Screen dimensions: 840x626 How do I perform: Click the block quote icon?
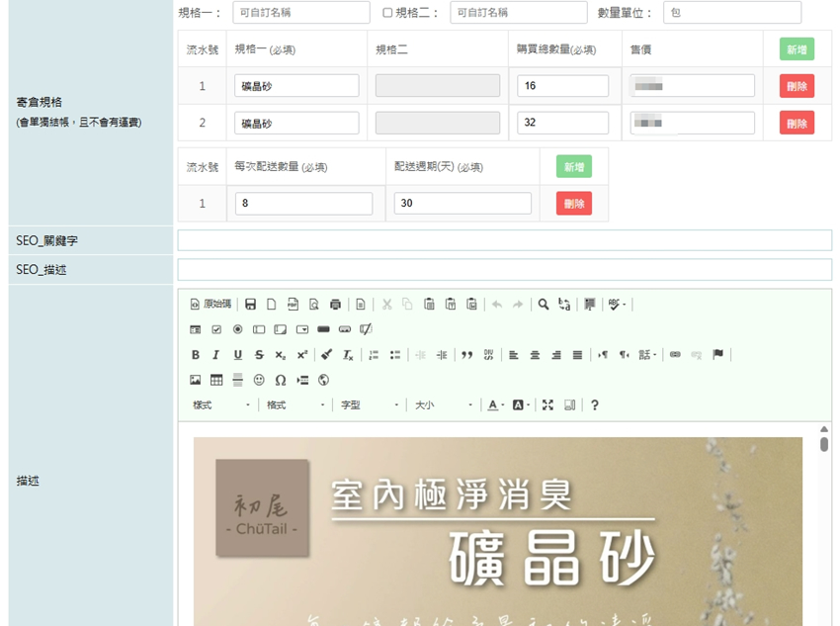(x=467, y=355)
